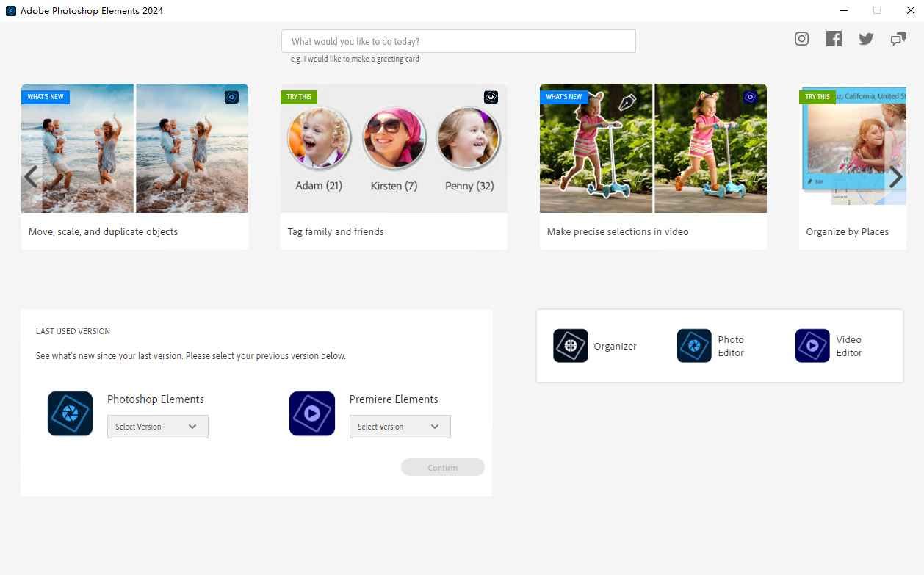
Task: Open Move, scale, and duplicate objects card
Action: [x=135, y=167]
